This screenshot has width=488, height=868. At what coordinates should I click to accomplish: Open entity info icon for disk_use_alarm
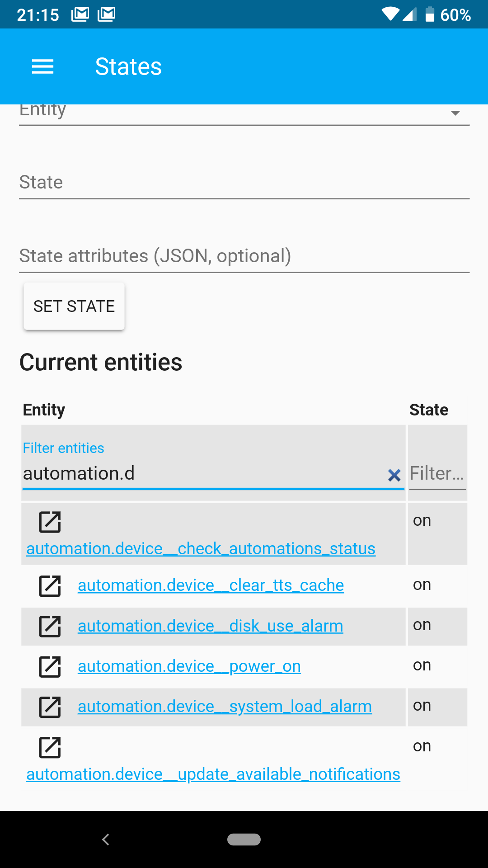pyautogui.click(x=50, y=626)
